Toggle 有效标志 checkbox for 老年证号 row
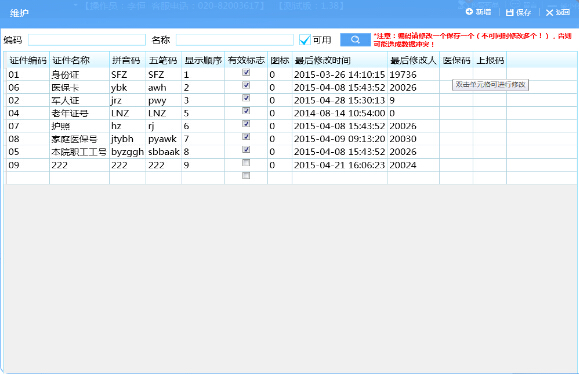The image size is (579, 375). click(246, 111)
